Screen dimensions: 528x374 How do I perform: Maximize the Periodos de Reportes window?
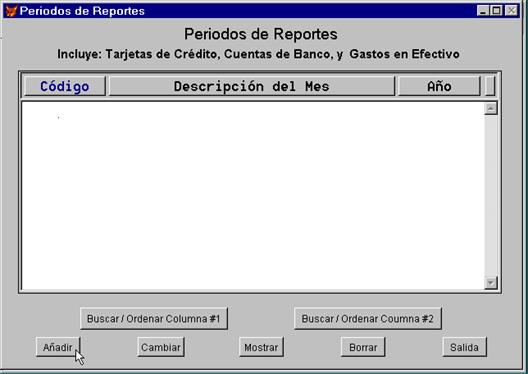(496, 11)
